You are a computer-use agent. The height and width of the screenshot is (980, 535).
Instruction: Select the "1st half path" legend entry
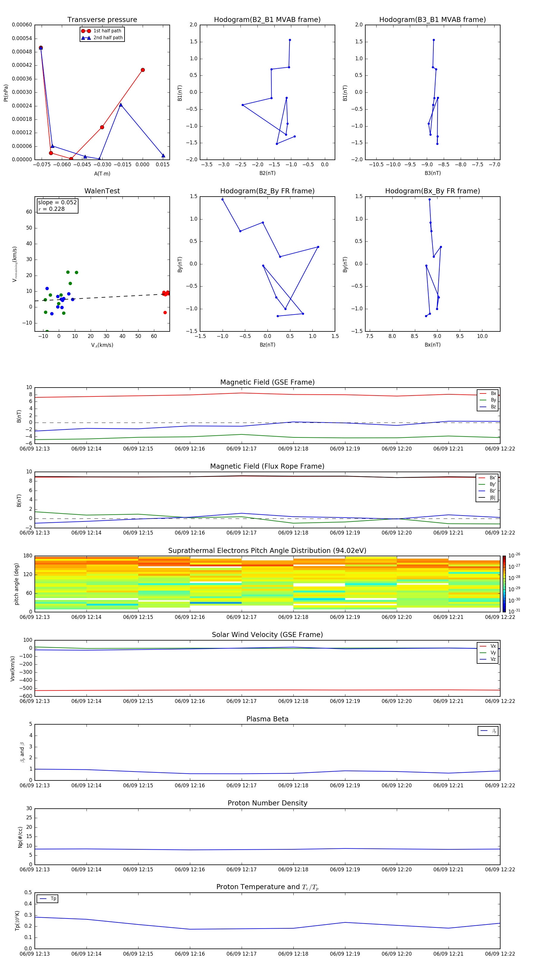coord(102,31)
